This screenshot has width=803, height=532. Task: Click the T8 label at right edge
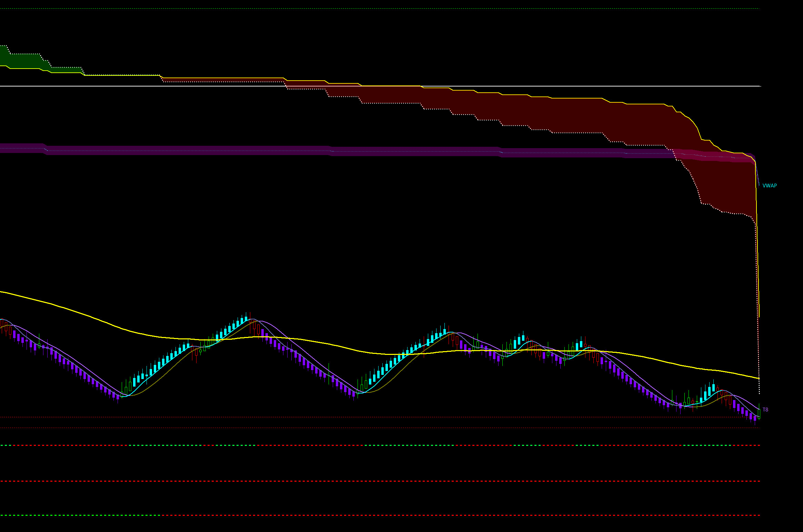point(765,410)
